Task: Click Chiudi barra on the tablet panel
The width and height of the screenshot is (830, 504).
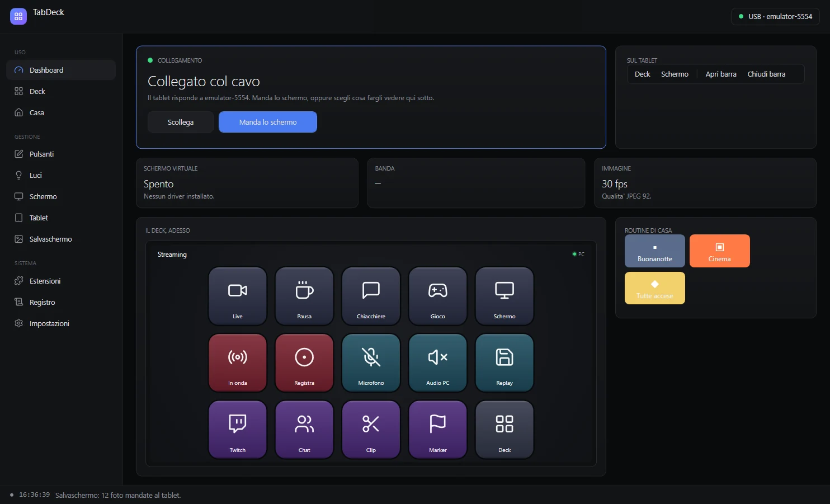Action: point(766,74)
